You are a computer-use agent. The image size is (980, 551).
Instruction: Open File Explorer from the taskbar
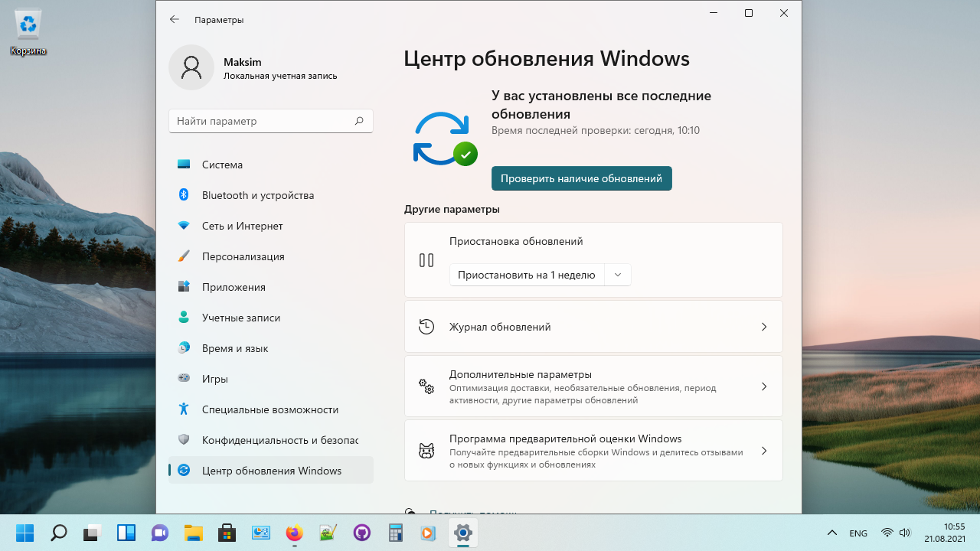(x=193, y=533)
